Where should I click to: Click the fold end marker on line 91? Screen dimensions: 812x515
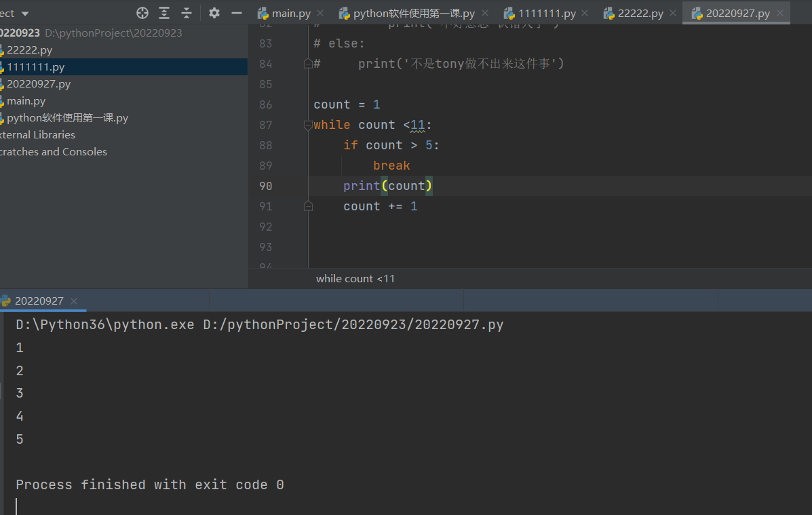point(308,206)
